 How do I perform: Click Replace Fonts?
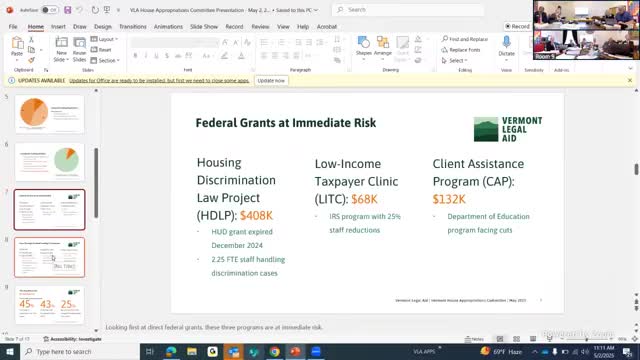pos(461,50)
